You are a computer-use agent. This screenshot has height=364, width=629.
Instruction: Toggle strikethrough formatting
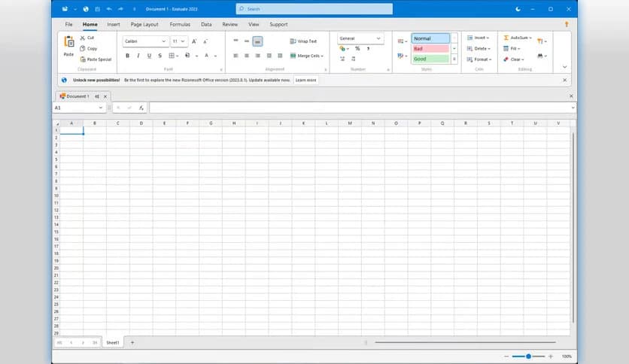[160, 56]
